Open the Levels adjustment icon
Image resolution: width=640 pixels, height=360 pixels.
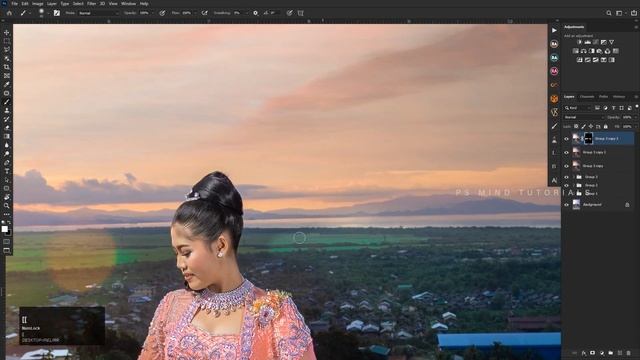pyautogui.click(x=587, y=42)
